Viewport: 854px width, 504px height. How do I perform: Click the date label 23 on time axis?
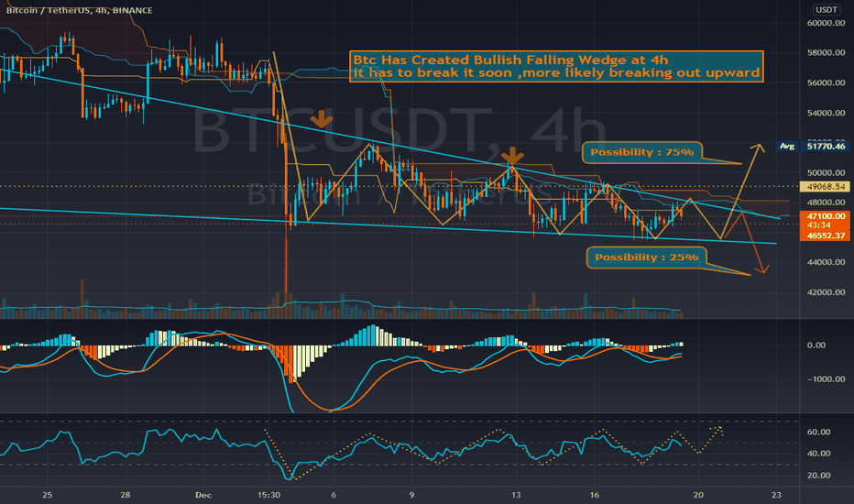(777, 495)
